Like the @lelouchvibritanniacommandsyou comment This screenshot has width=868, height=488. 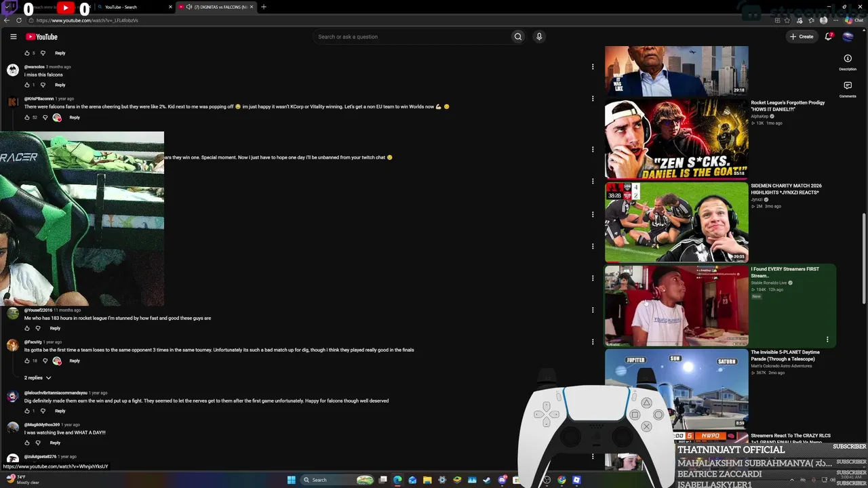tap(27, 411)
